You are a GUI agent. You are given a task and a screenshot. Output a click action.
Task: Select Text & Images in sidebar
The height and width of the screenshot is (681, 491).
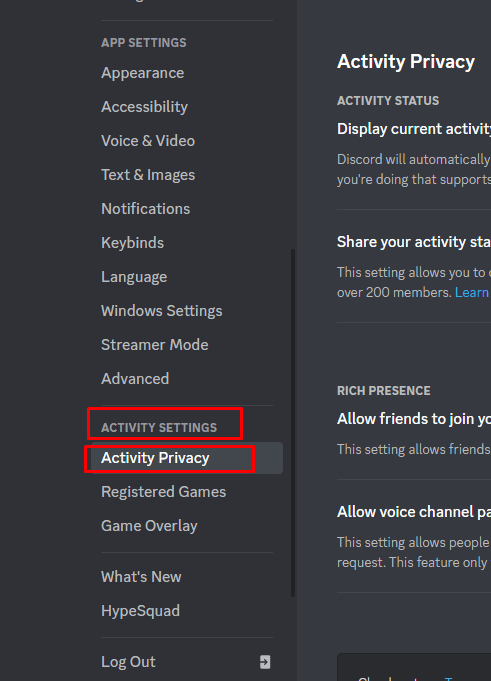(148, 175)
